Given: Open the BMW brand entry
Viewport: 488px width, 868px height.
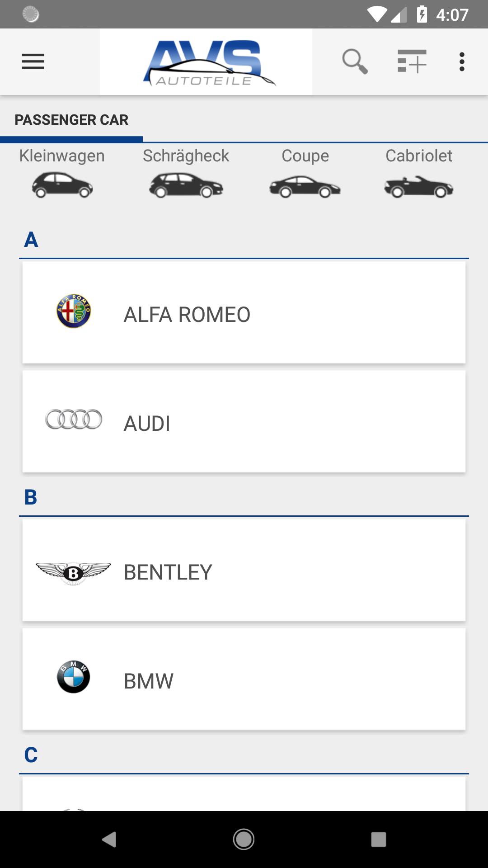Looking at the screenshot, I should tap(244, 679).
